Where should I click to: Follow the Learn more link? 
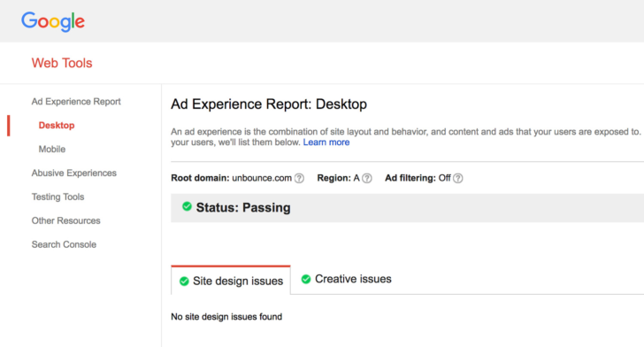326,143
